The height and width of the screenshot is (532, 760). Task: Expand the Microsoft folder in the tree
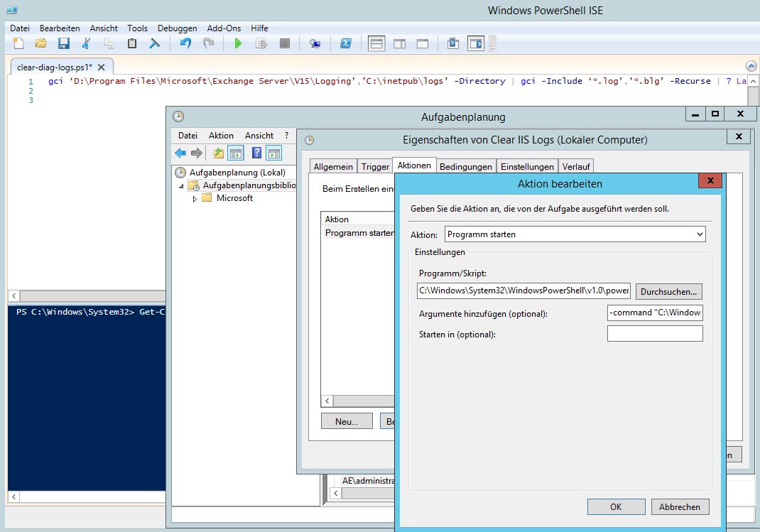(195, 199)
